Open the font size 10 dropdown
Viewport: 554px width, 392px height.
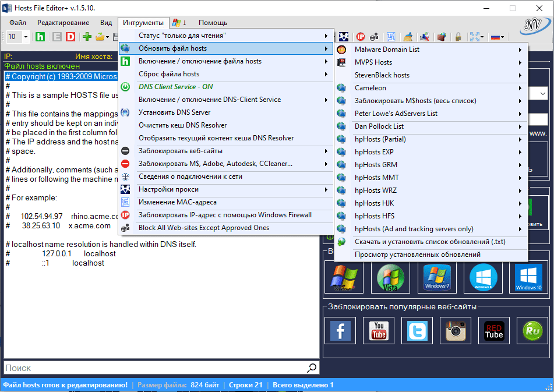26,37
